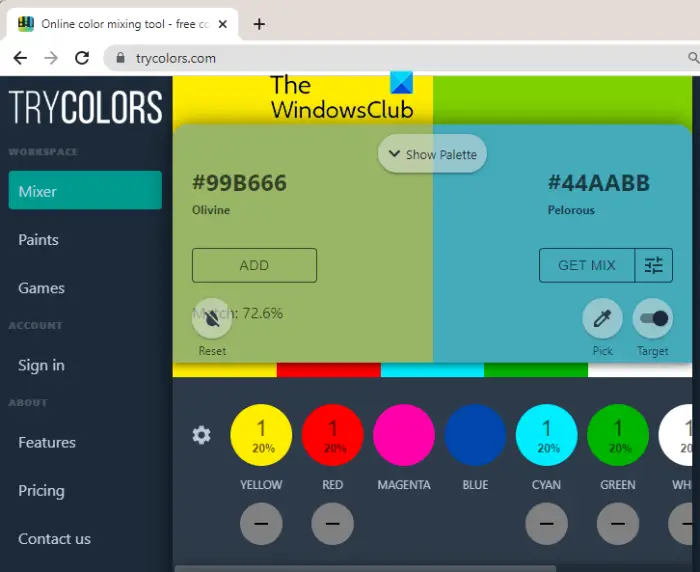The image size is (700, 572).
Task: Click the GET MIX button
Action: pos(587,265)
